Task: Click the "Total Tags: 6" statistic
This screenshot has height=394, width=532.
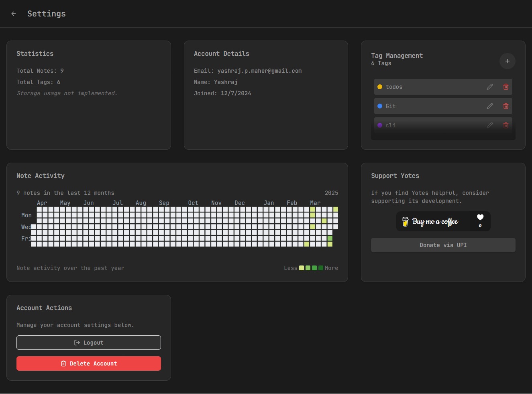Action: [x=39, y=82]
